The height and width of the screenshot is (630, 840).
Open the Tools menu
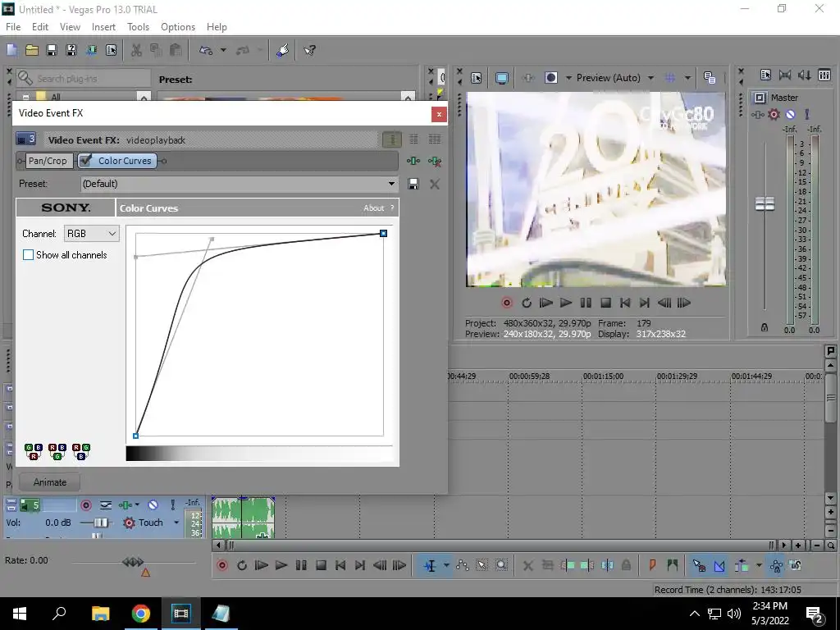click(x=138, y=27)
